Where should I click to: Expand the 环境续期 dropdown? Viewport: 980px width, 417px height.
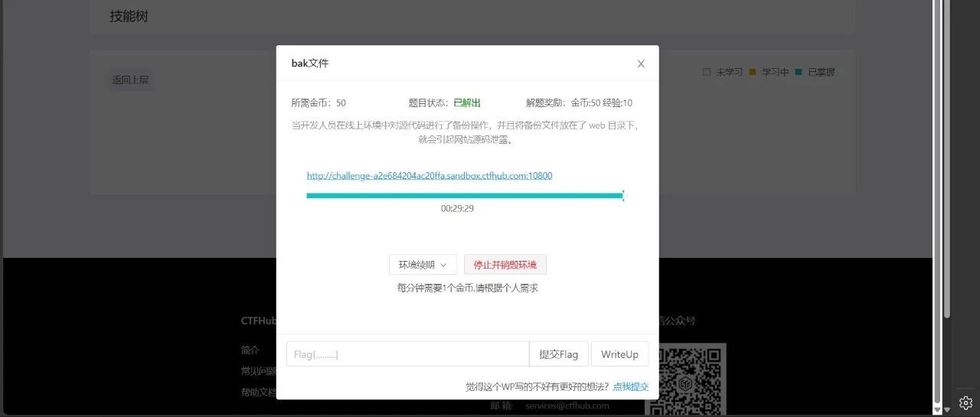[x=423, y=265]
